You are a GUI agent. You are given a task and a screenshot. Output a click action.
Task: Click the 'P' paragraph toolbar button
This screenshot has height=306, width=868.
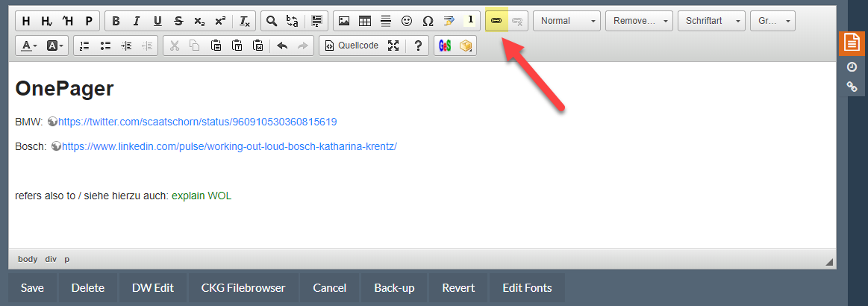[x=89, y=21]
